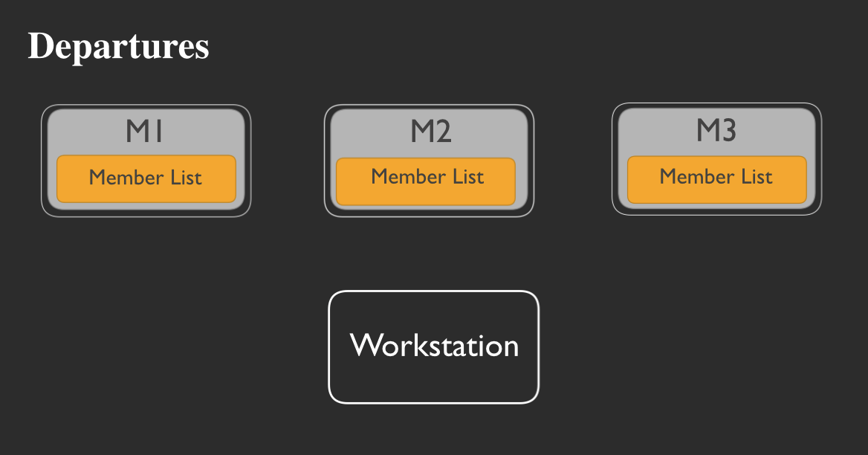868x455 pixels.
Task: Click the 'Member' word in M2's list
Action: [400, 177]
